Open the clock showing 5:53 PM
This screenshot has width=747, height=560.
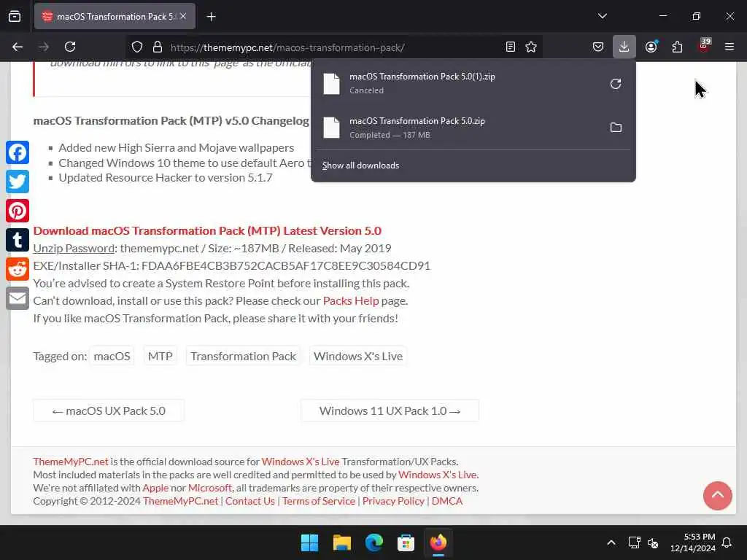pyautogui.click(x=693, y=542)
